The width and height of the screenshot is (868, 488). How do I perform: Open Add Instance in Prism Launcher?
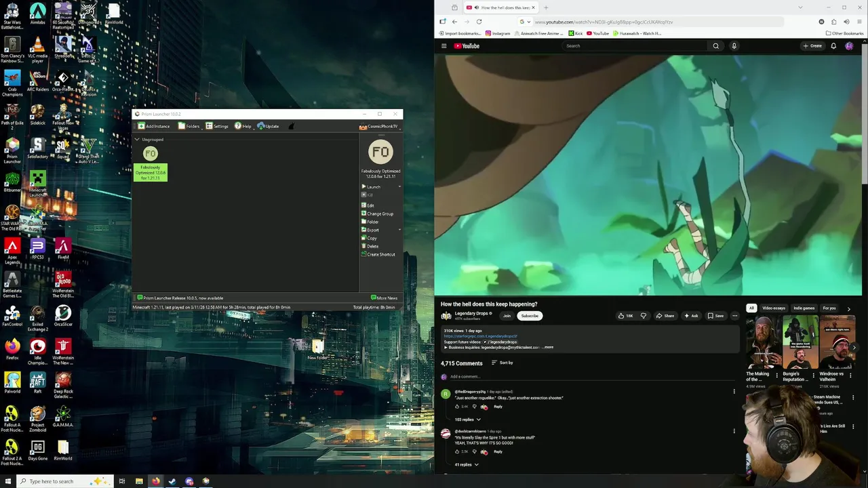click(154, 126)
